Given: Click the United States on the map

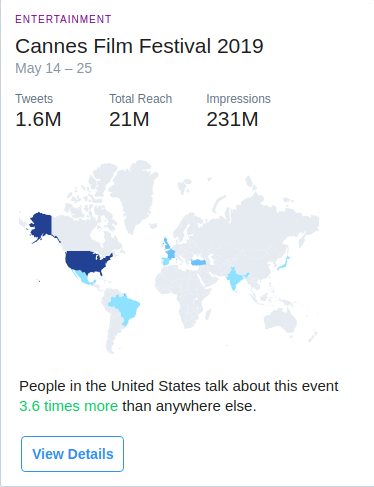Looking at the screenshot, I should point(87,262).
